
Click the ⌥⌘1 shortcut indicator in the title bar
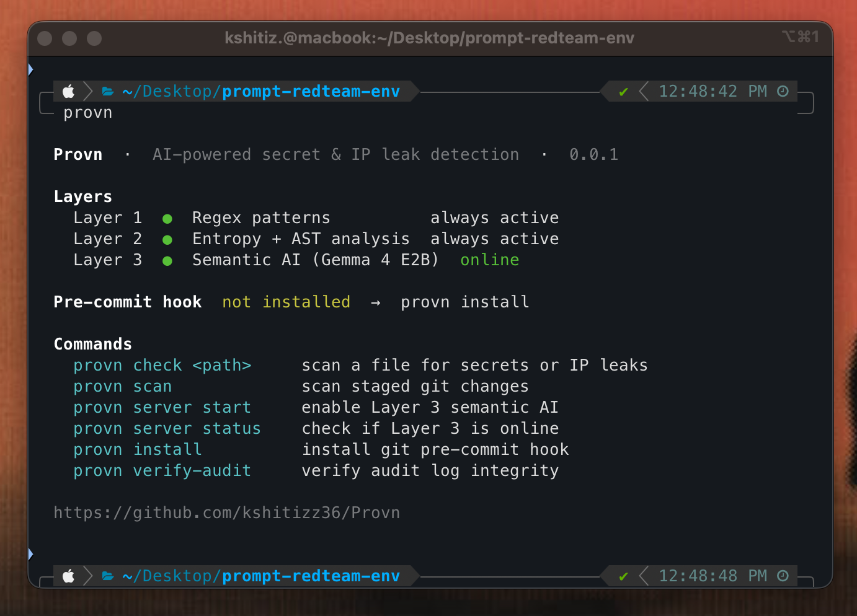click(x=801, y=37)
